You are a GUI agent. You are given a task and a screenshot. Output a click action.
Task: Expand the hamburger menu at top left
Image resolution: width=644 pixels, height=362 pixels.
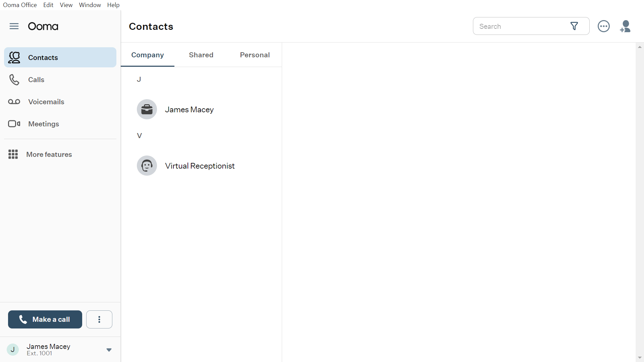pos(14,26)
